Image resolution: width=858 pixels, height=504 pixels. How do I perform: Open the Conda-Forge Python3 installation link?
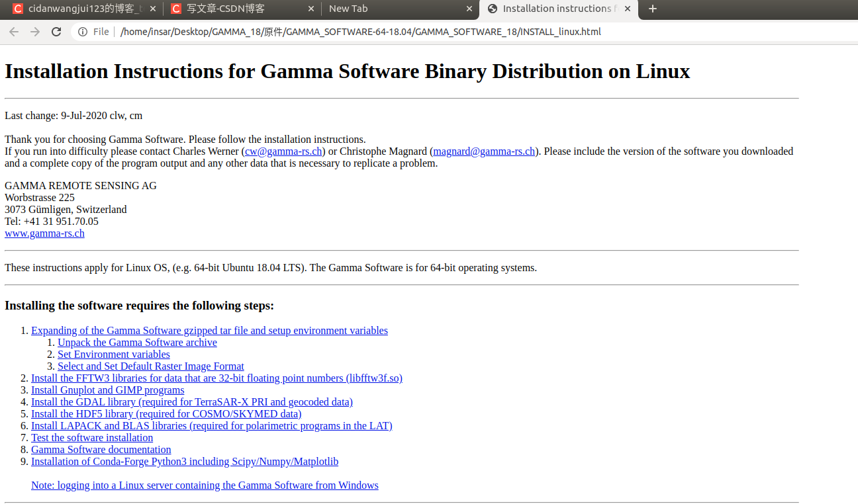(185, 461)
